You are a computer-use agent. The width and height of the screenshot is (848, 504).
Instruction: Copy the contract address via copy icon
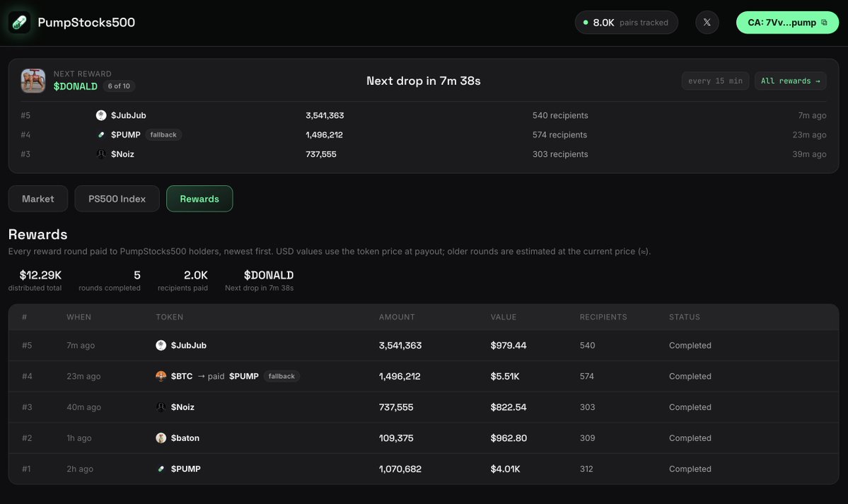pyautogui.click(x=824, y=22)
